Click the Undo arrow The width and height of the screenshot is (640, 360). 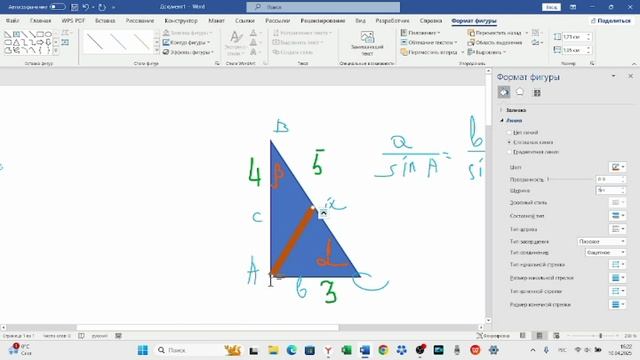(x=86, y=7)
